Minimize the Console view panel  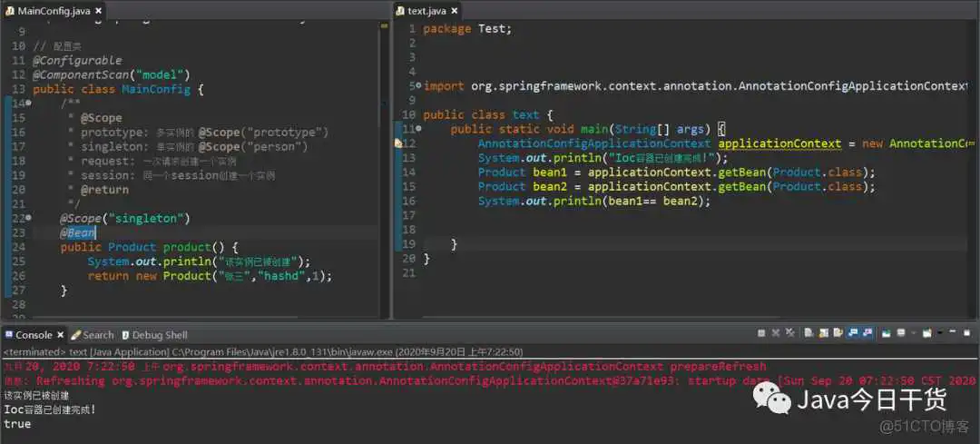click(x=953, y=332)
